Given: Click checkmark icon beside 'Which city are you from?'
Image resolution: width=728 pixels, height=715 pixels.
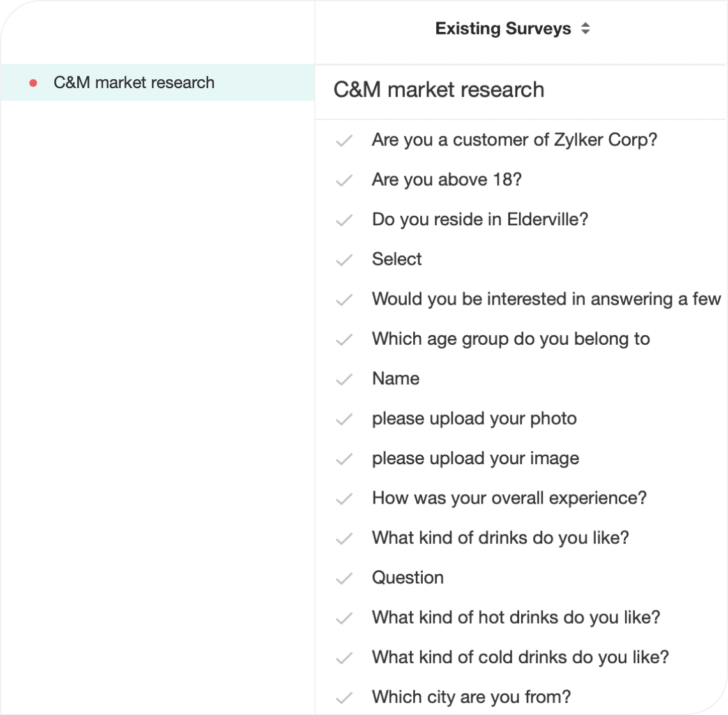Looking at the screenshot, I should tap(344, 697).
